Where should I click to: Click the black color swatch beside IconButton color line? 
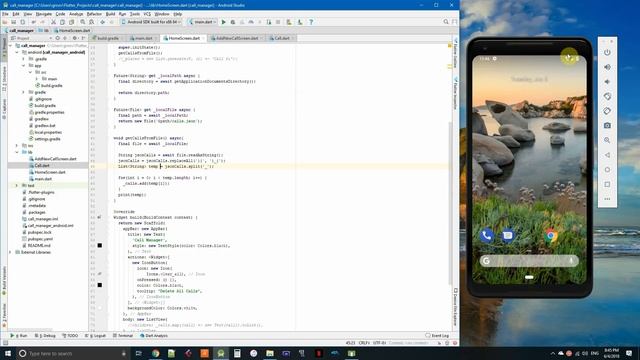pyautogui.click(x=100, y=285)
